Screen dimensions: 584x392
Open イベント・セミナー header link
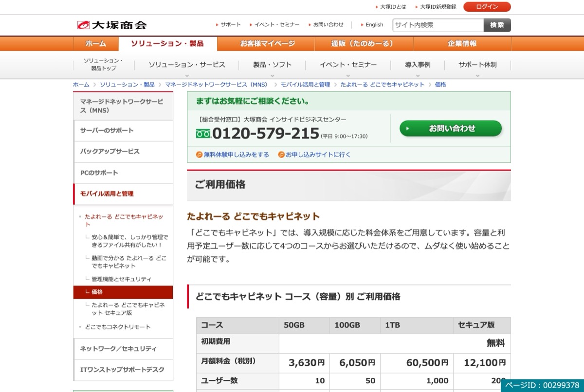tap(277, 25)
